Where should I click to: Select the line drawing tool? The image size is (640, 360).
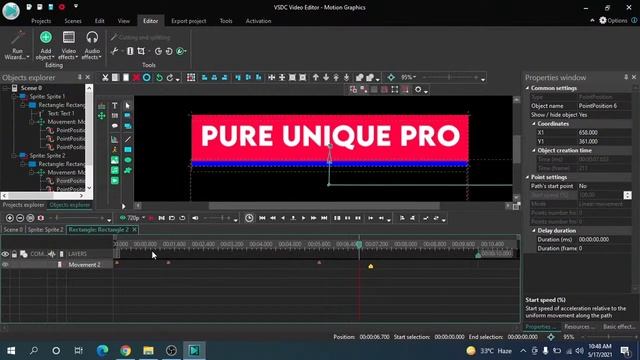128,140
